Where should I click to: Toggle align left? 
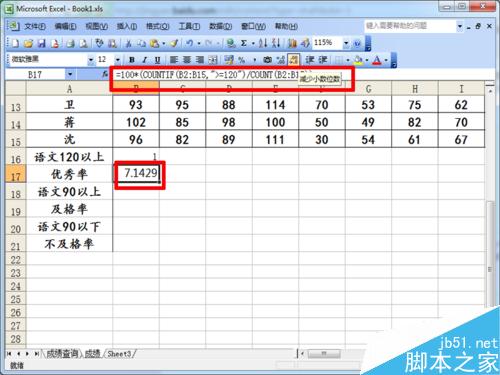point(174,60)
